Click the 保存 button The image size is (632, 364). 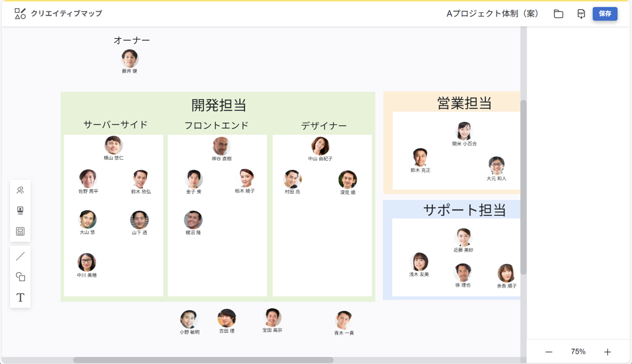[605, 14]
